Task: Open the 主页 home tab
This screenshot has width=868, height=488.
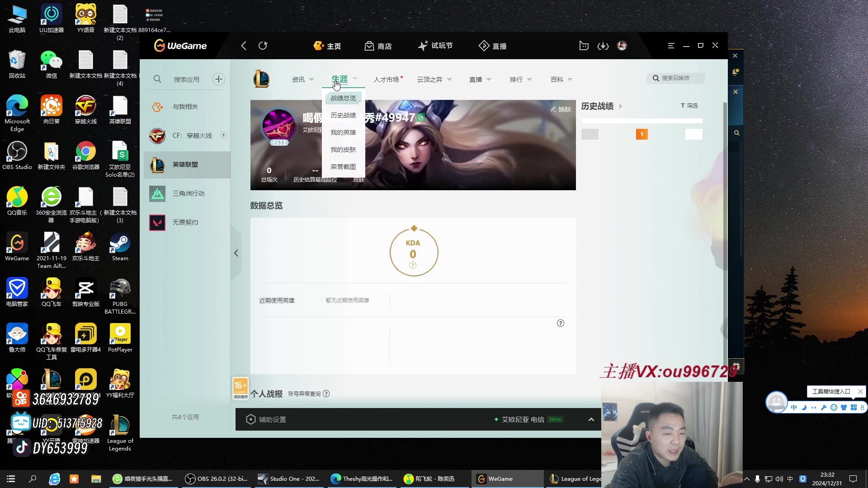Action: pyautogui.click(x=327, y=46)
